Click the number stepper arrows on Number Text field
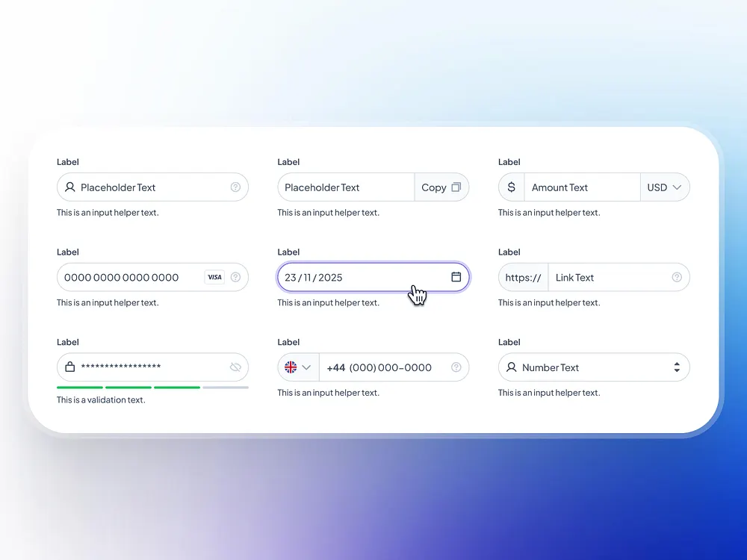This screenshot has height=560, width=747. 677,367
